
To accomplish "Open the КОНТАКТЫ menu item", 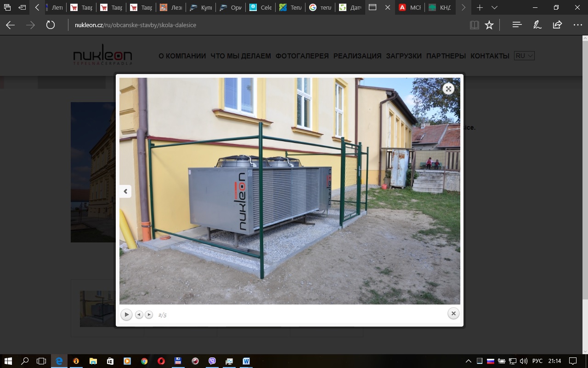I will (x=490, y=56).
